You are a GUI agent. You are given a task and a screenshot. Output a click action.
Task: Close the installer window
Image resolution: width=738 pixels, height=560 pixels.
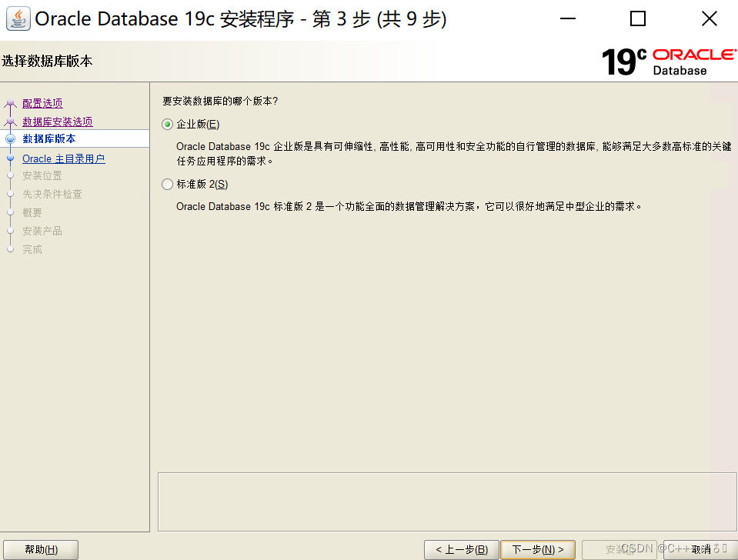710,18
